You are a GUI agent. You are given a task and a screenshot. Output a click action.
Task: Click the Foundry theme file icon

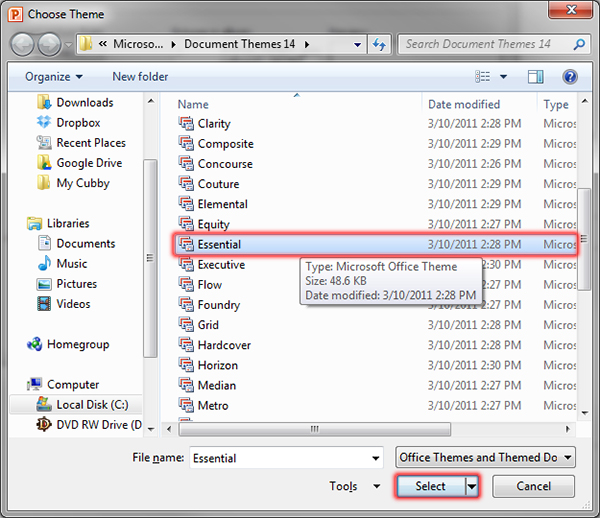186,305
